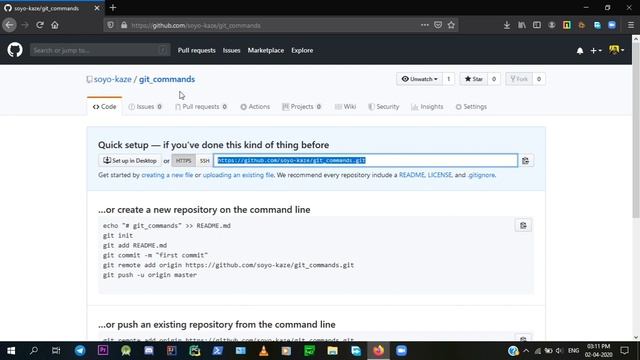Viewport: 640px width, 360px height.
Task: Open Issues in top navigation
Action: point(231,50)
